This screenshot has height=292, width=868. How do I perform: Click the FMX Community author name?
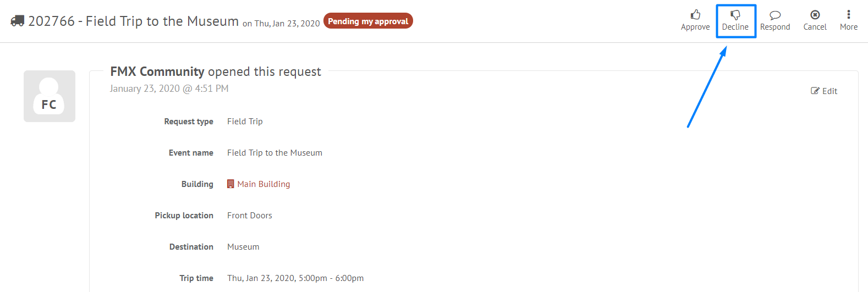(x=157, y=71)
